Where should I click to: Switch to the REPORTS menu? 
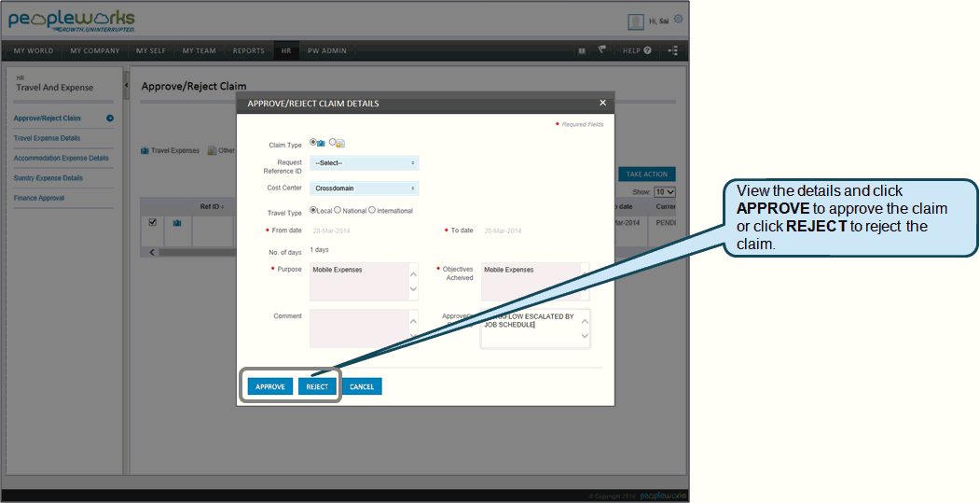[248, 50]
